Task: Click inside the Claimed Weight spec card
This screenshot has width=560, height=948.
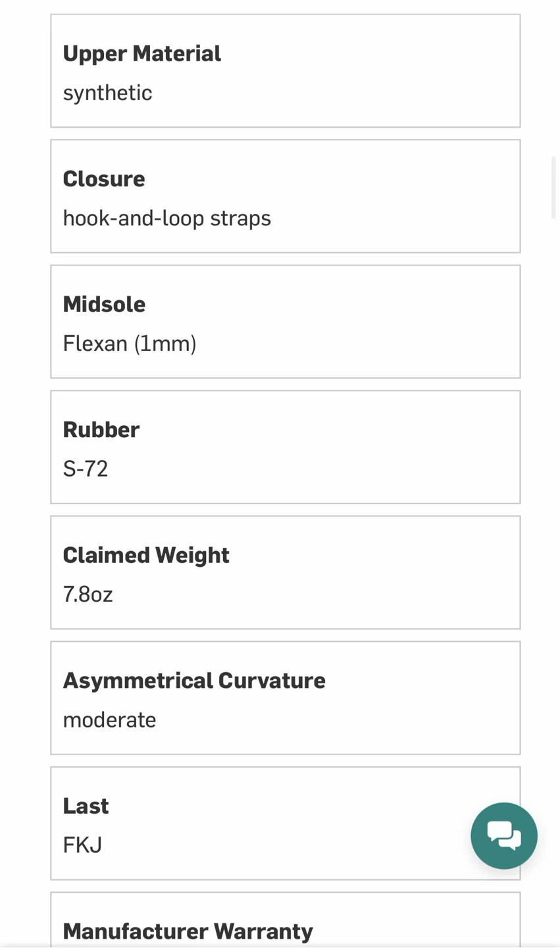Action: tap(286, 573)
